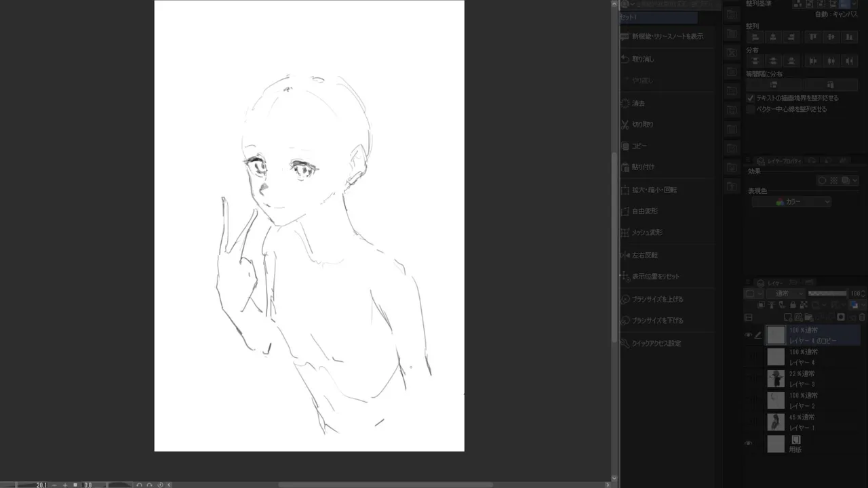Show レイヤー 2 layer visibility
Screen dimensions: 868x488
click(749, 401)
